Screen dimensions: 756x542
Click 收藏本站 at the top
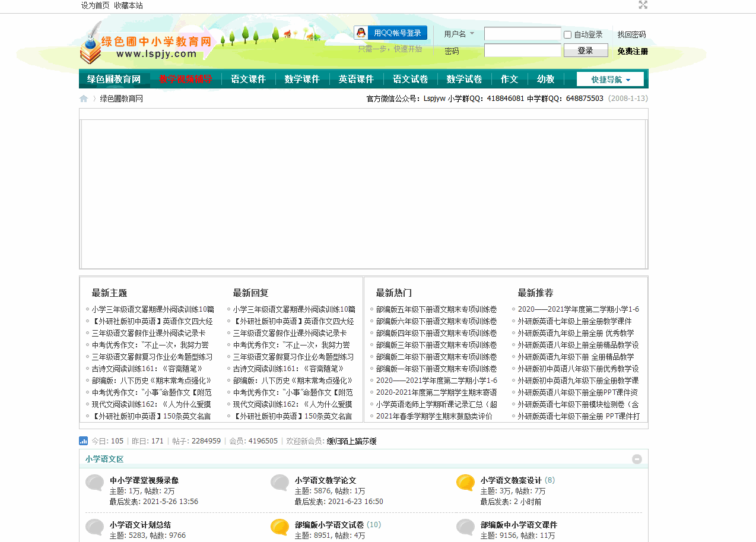pyautogui.click(x=128, y=5)
